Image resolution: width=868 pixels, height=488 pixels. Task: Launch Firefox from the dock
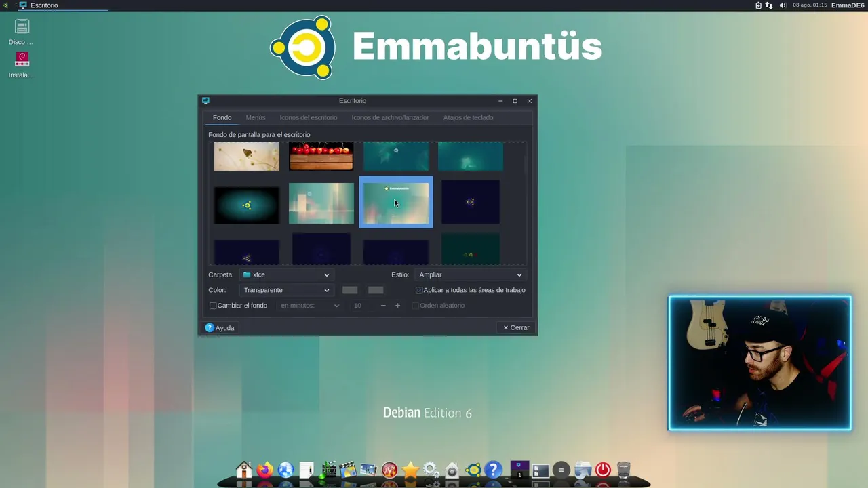pos(264,469)
